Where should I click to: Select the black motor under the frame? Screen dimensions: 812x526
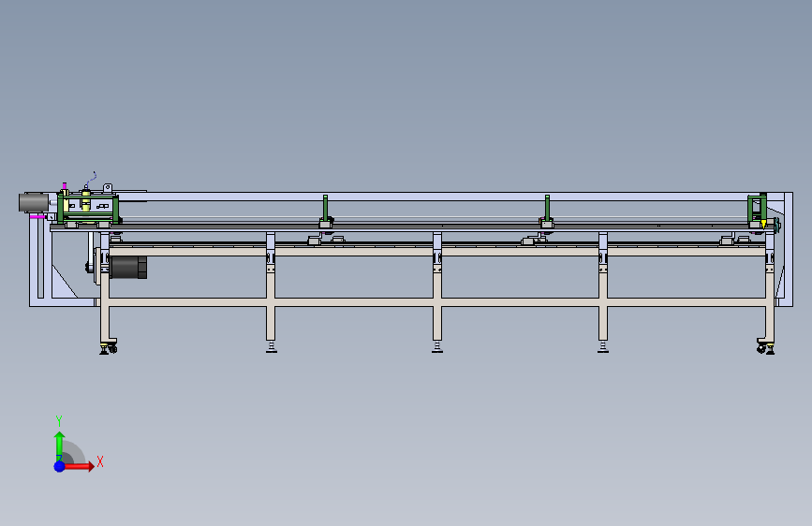point(128,268)
